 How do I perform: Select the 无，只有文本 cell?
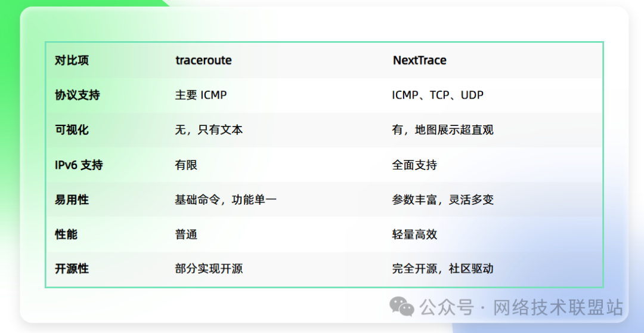click(x=209, y=130)
